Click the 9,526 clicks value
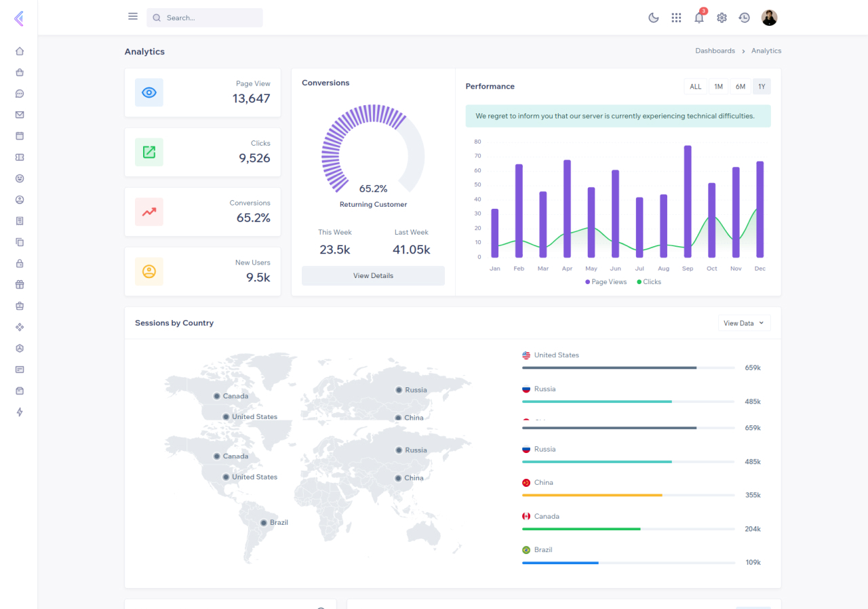 tap(254, 158)
